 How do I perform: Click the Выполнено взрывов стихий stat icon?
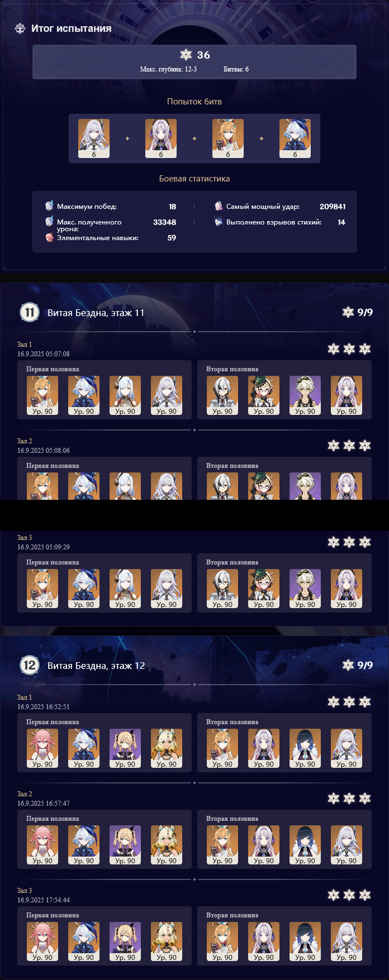click(219, 222)
